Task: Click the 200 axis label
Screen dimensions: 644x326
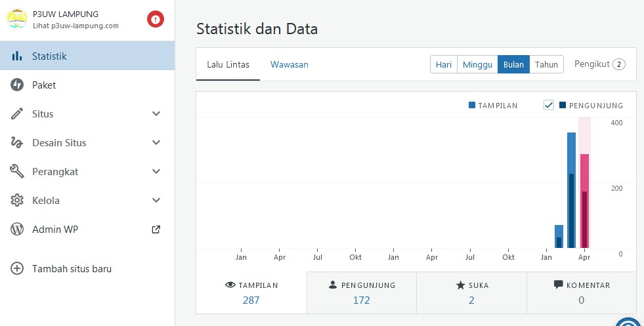Action: [x=616, y=188]
